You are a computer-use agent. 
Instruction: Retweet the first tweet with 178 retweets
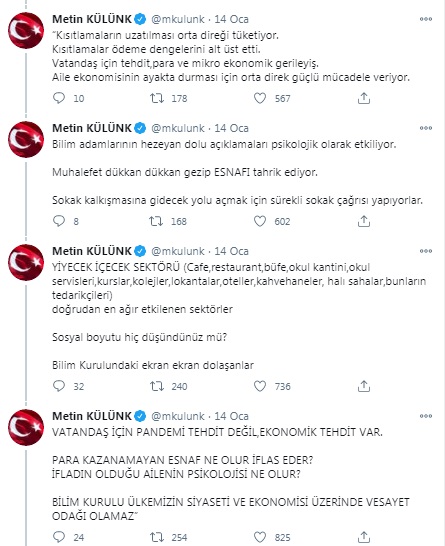(x=157, y=98)
